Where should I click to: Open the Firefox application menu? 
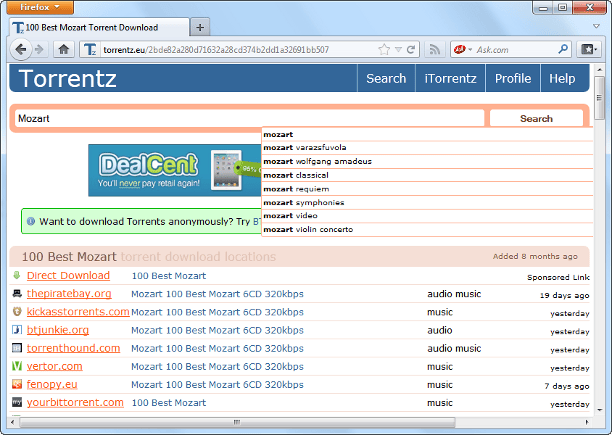click(40, 7)
